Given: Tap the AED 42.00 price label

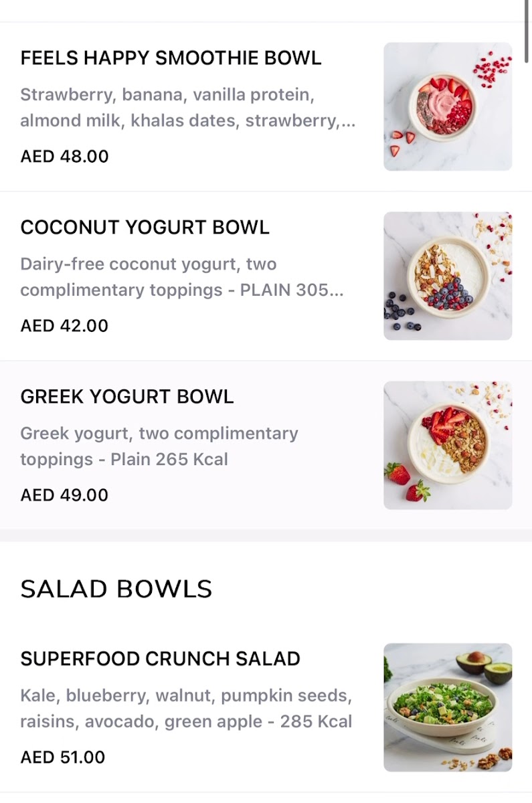Looking at the screenshot, I should 64,326.
